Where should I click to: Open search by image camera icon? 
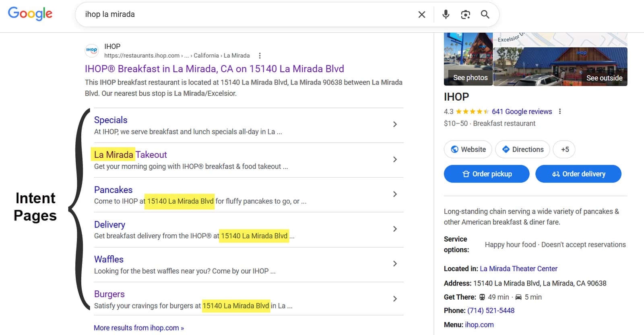pos(465,14)
